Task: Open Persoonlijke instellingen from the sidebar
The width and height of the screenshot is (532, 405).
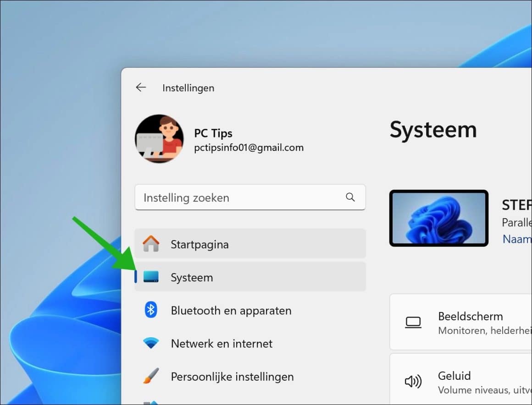Action: (x=232, y=376)
